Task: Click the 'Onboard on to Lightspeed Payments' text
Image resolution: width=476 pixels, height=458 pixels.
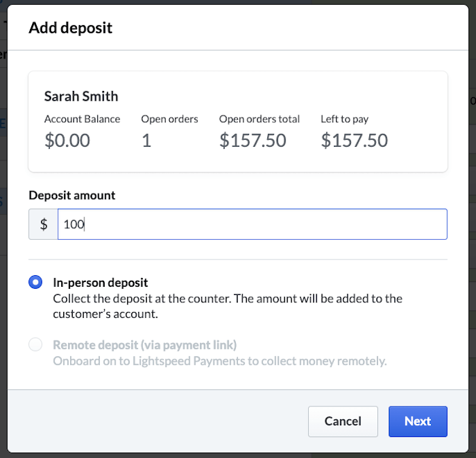Action: point(220,361)
